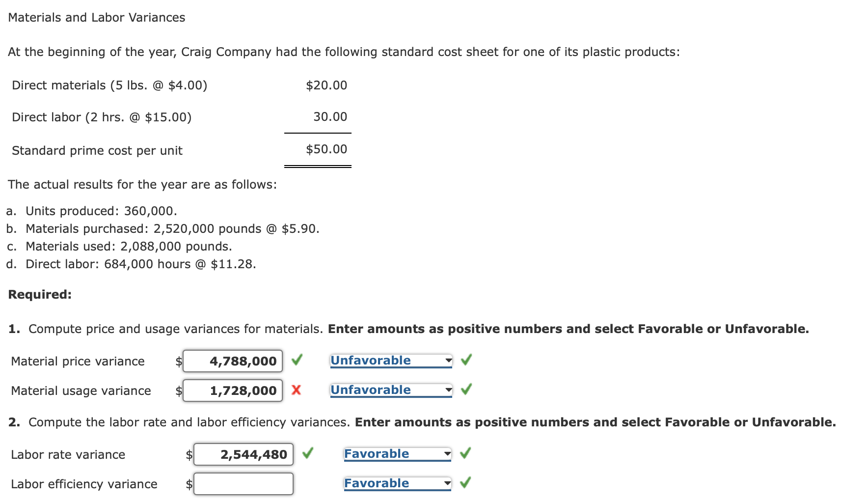Click the Unfavorable text in the usage variance dropdown
This screenshot has height=502, width=868.
370,390
